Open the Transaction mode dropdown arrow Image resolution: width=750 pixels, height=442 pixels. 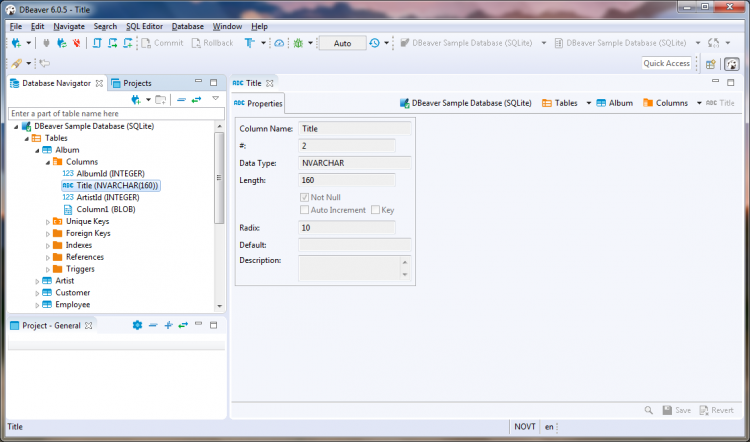click(264, 43)
